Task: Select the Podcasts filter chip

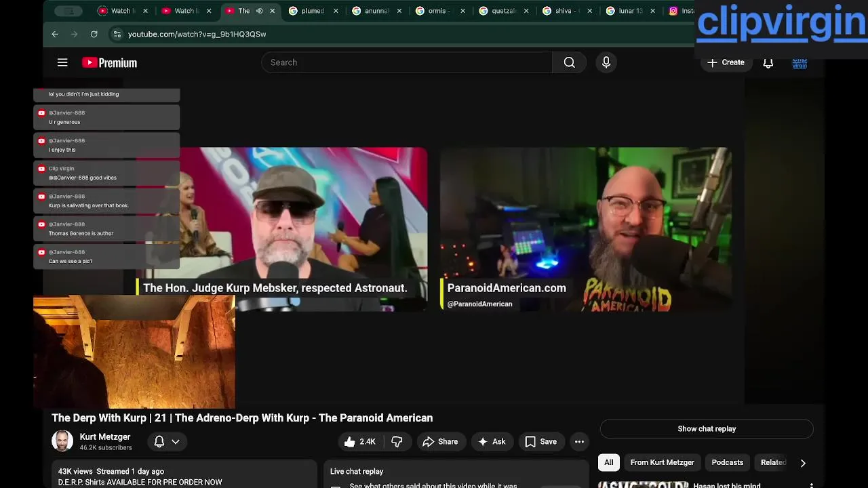Action: (x=728, y=463)
